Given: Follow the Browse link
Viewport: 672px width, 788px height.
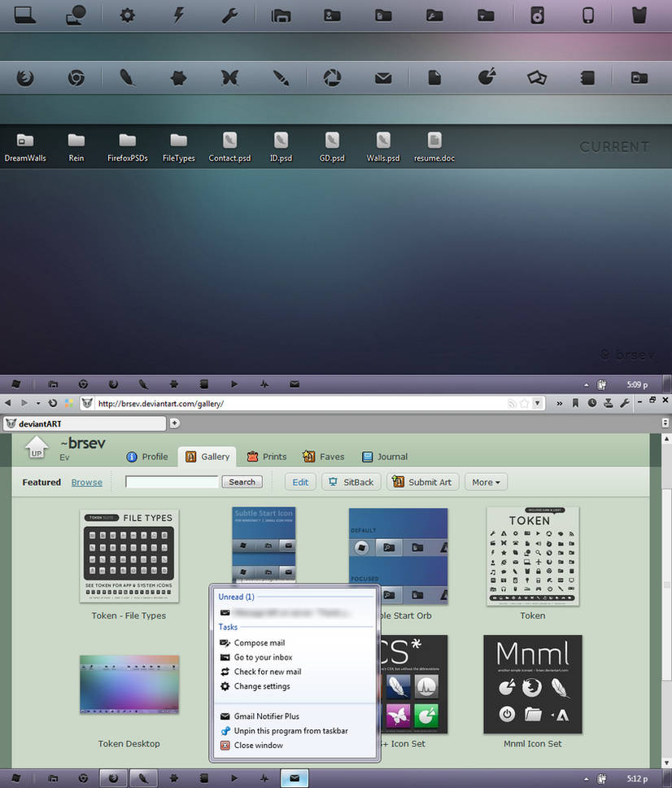Looking at the screenshot, I should [x=87, y=483].
